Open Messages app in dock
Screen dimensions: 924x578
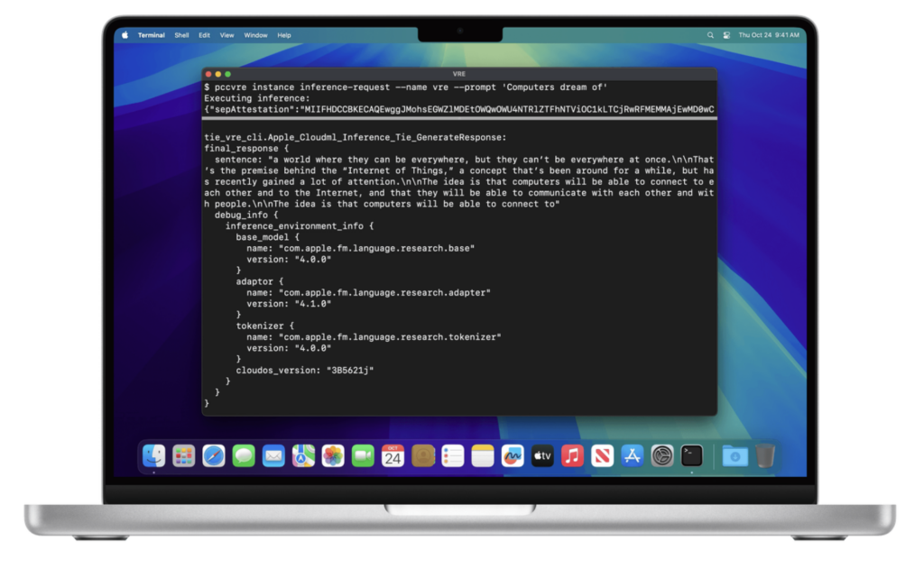[244, 455]
